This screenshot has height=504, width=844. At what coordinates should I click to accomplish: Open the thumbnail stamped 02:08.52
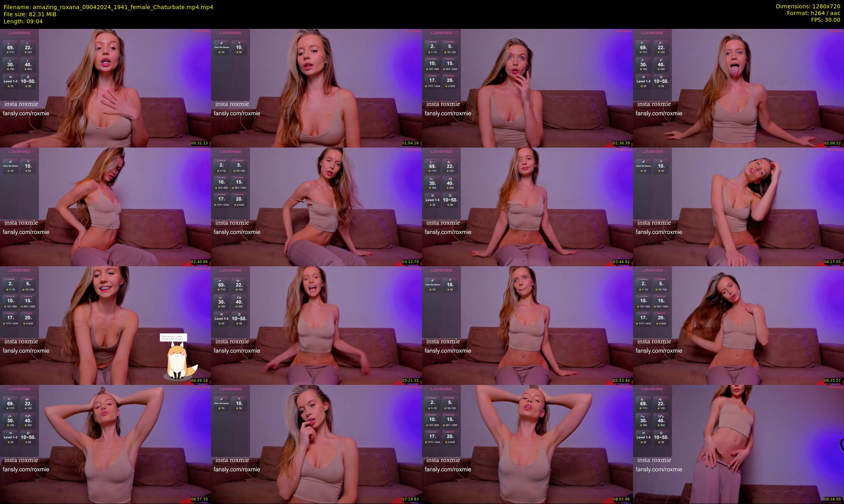[738, 88]
